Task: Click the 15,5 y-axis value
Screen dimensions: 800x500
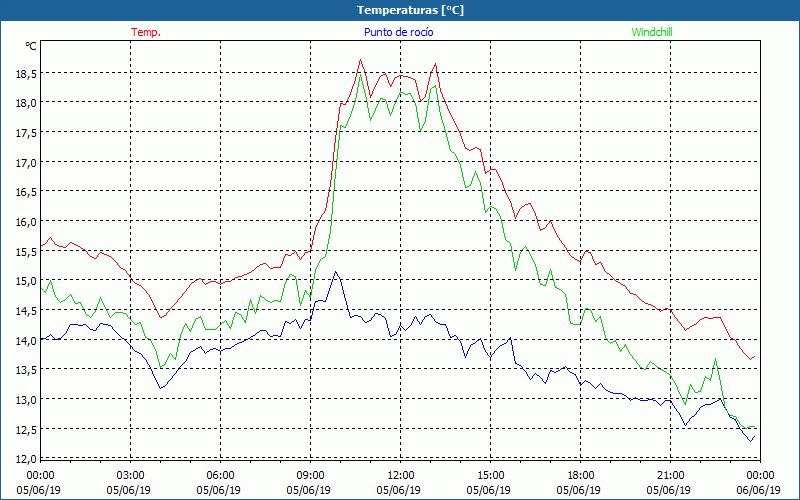Action: click(26, 252)
